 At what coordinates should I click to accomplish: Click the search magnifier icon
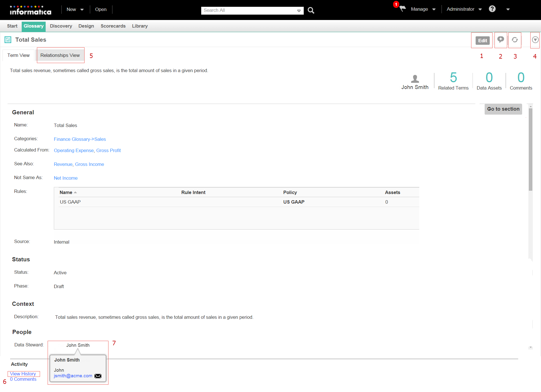coord(311,10)
